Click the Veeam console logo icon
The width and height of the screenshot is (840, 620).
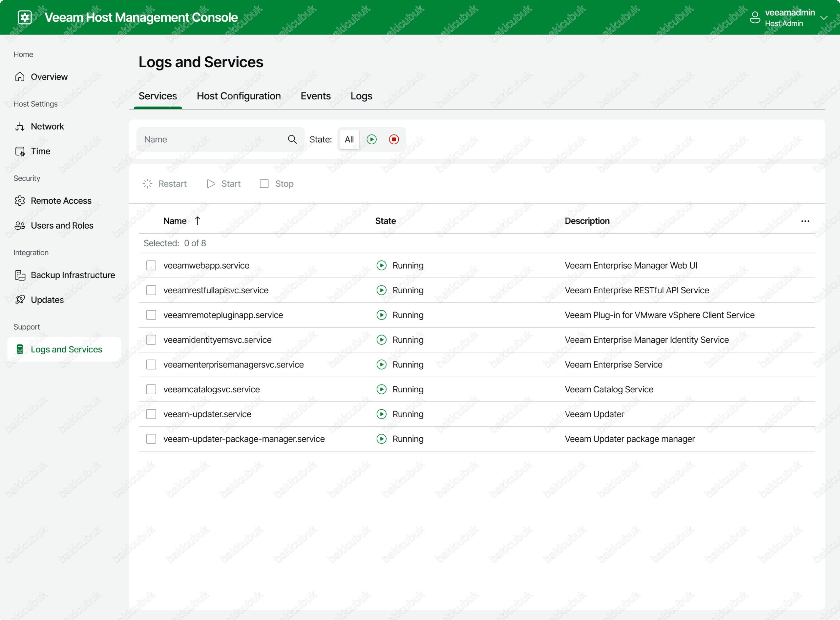click(25, 17)
